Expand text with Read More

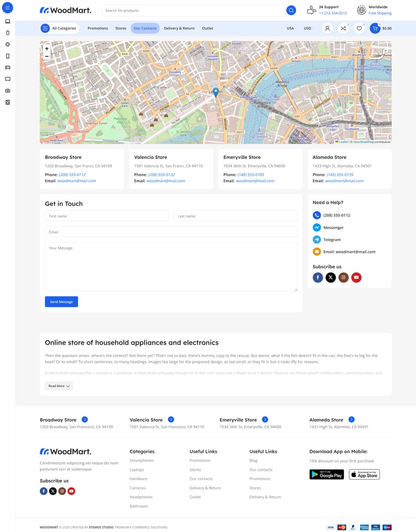[59, 386]
